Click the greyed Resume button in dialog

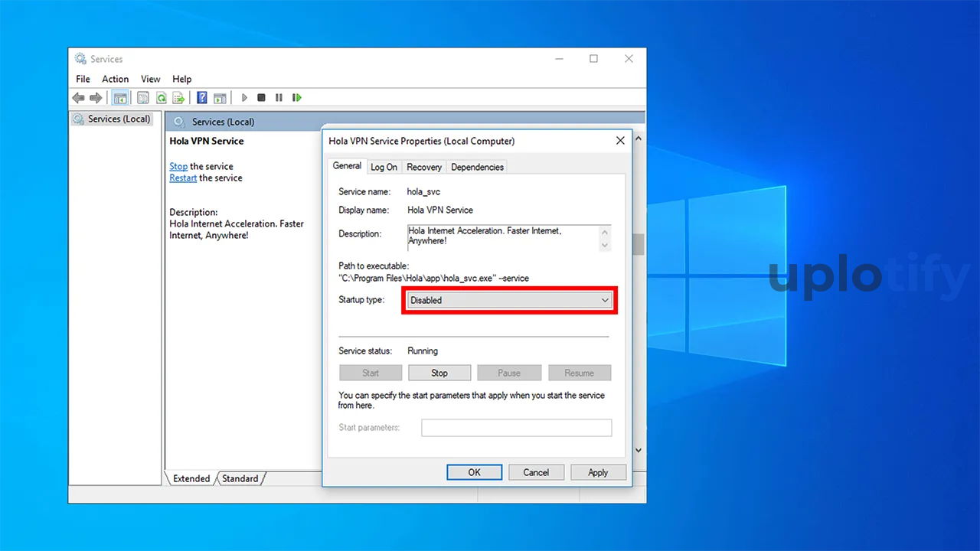tap(580, 373)
